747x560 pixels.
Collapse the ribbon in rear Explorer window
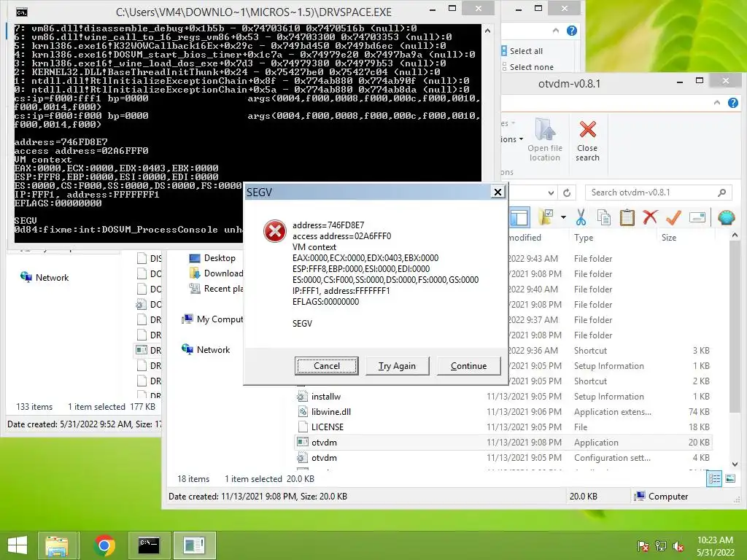555,31
